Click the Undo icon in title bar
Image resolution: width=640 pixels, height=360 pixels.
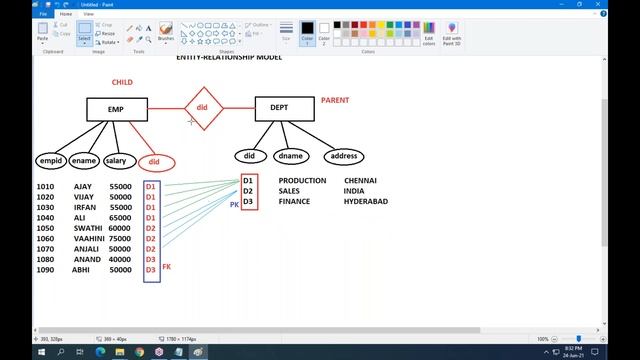[x=57, y=4]
